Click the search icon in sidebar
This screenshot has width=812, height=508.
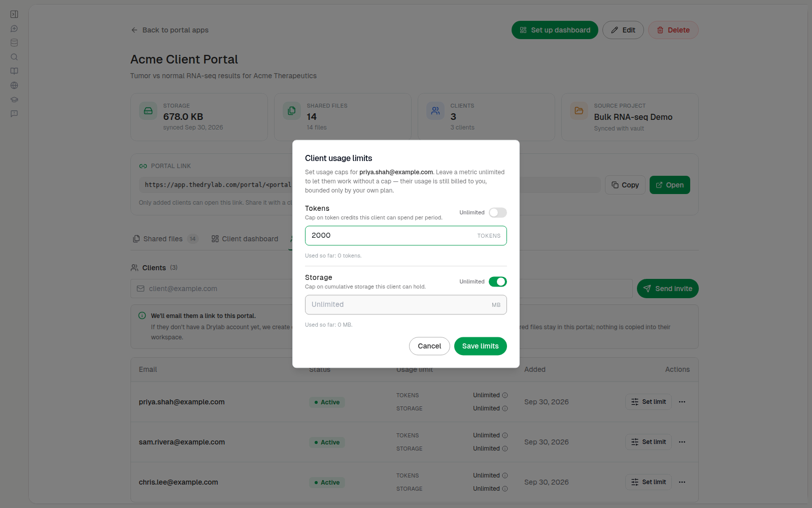point(14,57)
